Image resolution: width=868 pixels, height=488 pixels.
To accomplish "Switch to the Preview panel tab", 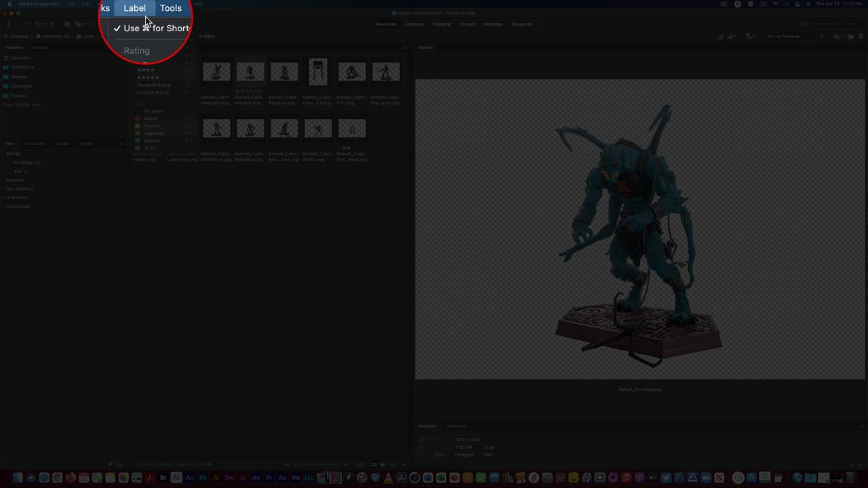I will click(x=425, y=47).
